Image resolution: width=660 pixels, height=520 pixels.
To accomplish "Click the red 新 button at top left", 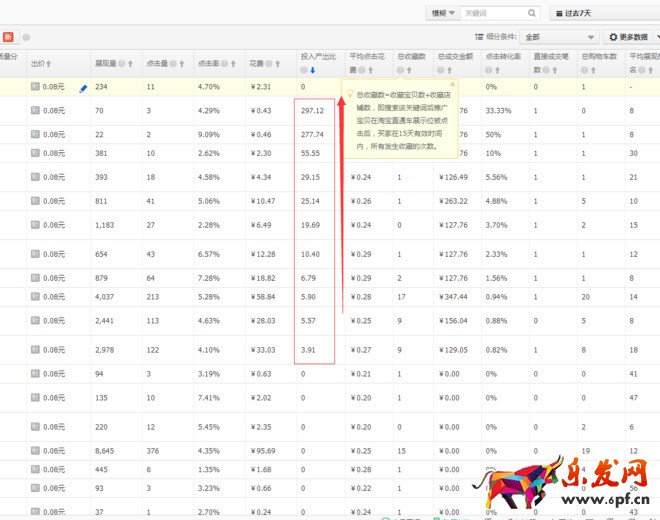I will click(8, 37).
